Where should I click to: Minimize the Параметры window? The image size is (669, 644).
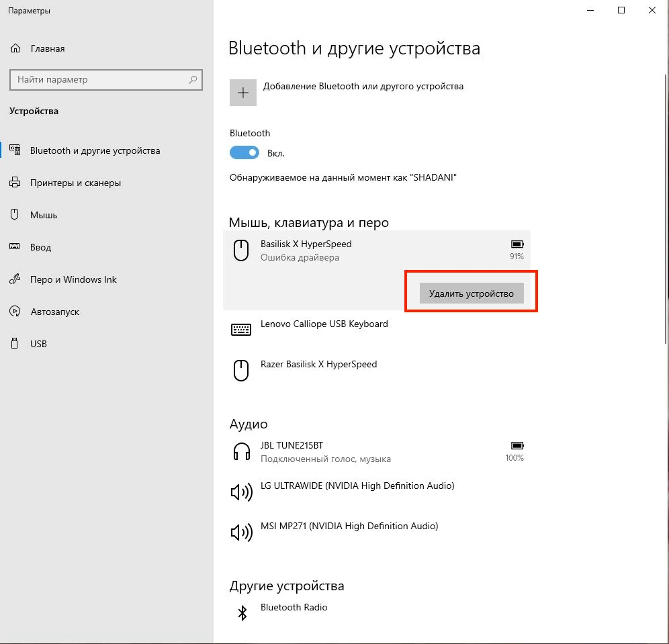[x=590, y=10]
